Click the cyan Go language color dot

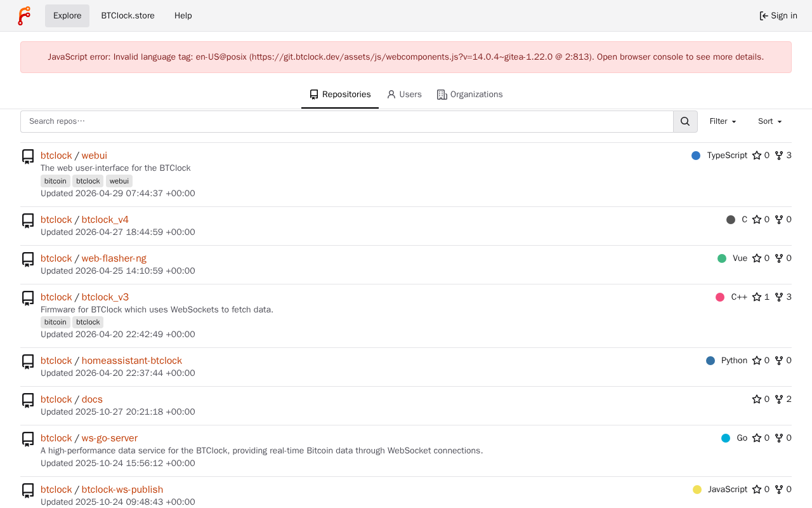tap(726, 438)
